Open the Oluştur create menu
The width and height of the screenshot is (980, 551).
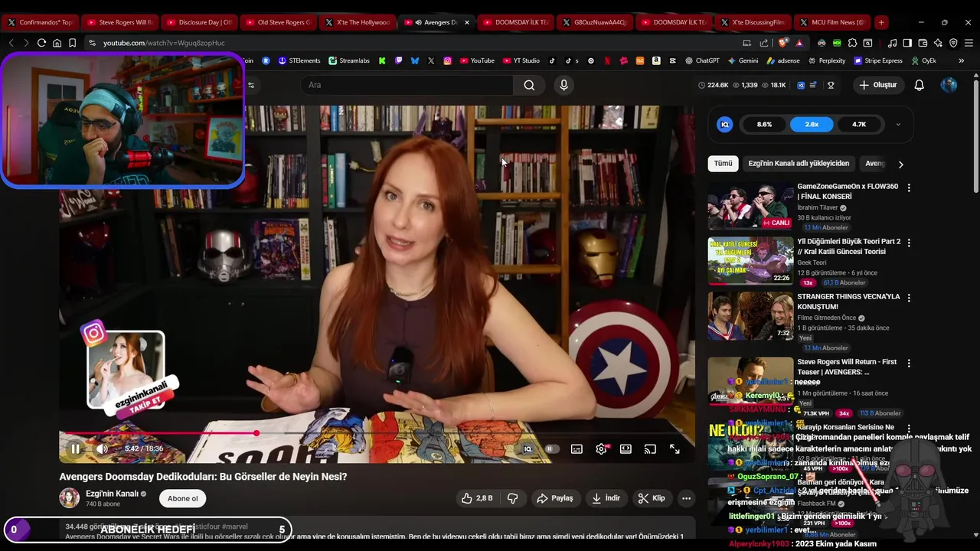point(877,85)
